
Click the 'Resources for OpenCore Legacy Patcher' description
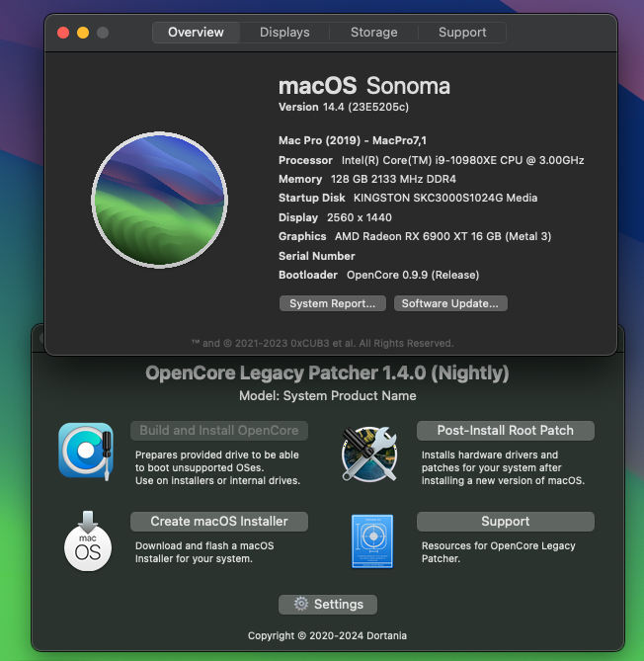click(x=498, y=552)
